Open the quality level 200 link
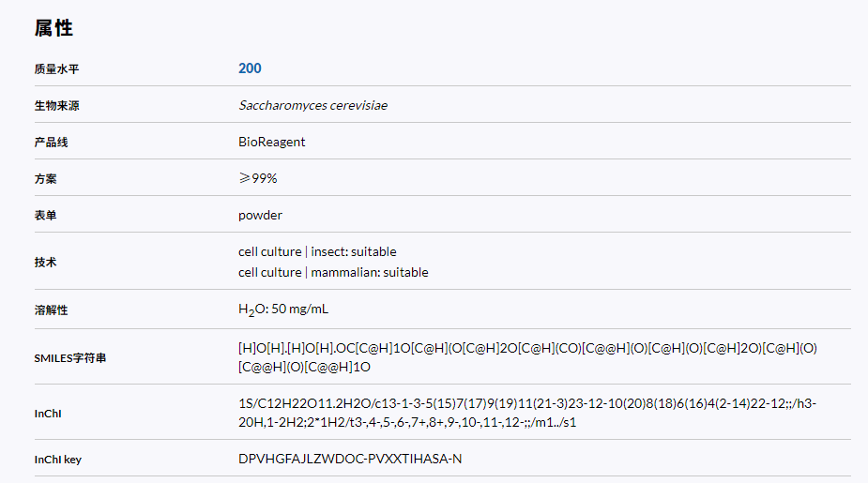Image resolution: width=868 pixels, height=483 pixels. coord(250,68)
